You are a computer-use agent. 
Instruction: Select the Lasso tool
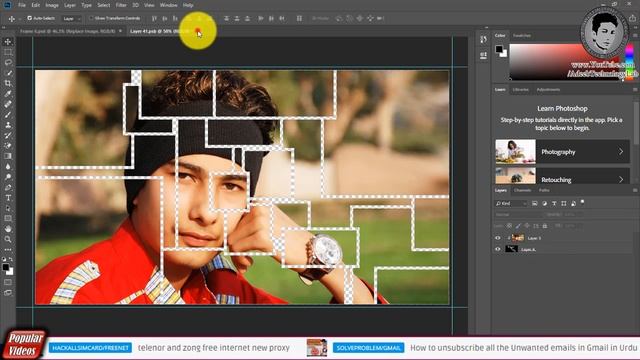pyautogui.click(x=8, y=62)
